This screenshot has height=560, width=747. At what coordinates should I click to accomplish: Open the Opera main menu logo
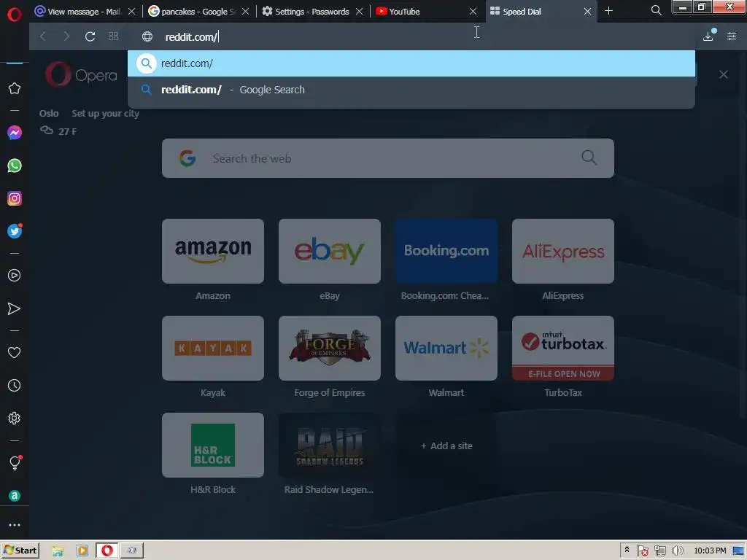click(x=15, y=15)
